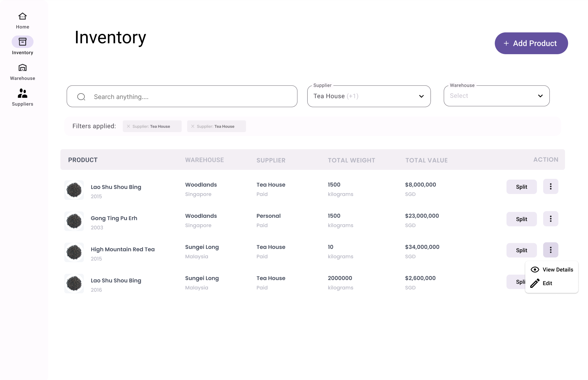Image resolution: width=588 pixels, height=380 pixels.
Task: Click the search magnifier icon
Action: tap(81, 97)
